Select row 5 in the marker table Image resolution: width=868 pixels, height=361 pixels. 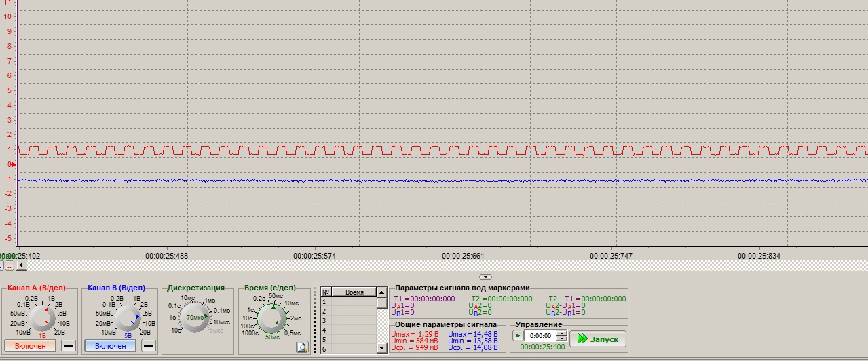click(x=348, y=339)
